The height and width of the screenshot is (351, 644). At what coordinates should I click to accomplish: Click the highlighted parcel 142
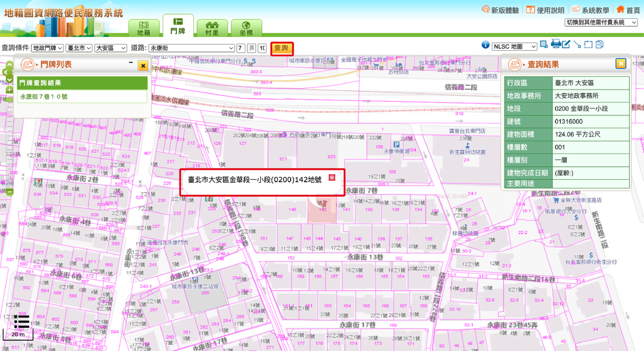[322, 209]
